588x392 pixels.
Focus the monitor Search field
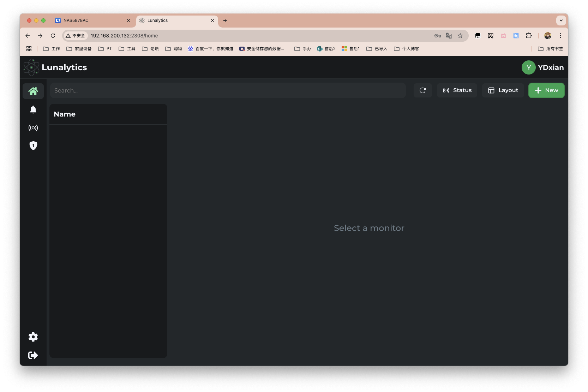[x=228, y=90]
